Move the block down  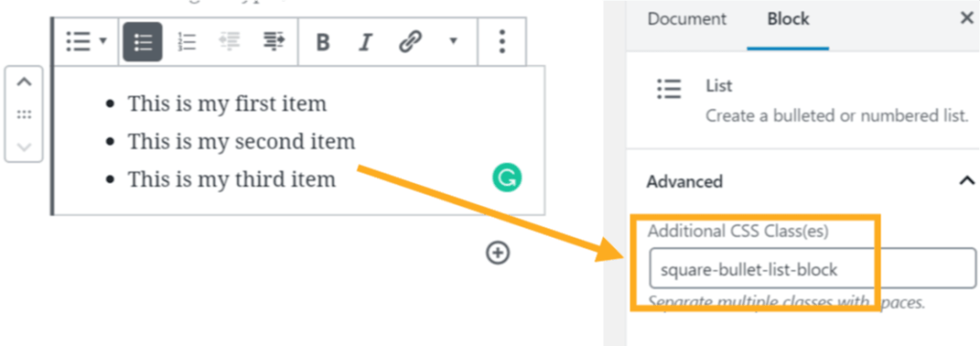tap(24, 148)
